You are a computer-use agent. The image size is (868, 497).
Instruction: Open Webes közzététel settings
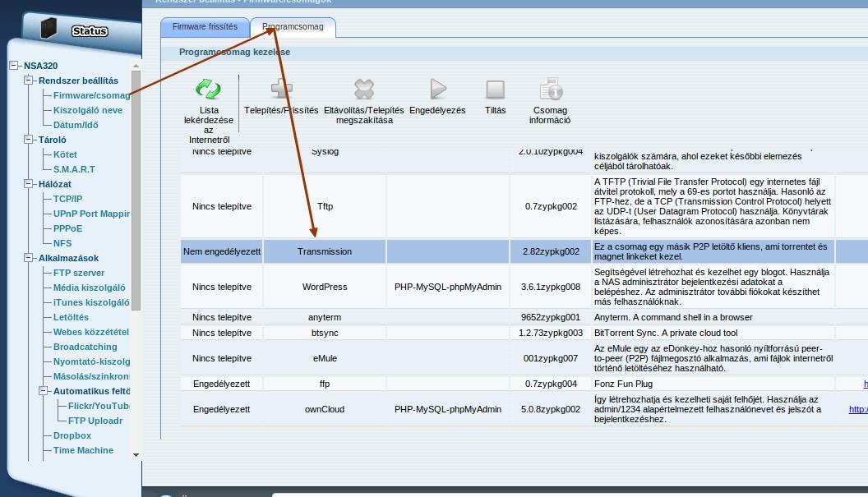90,332
